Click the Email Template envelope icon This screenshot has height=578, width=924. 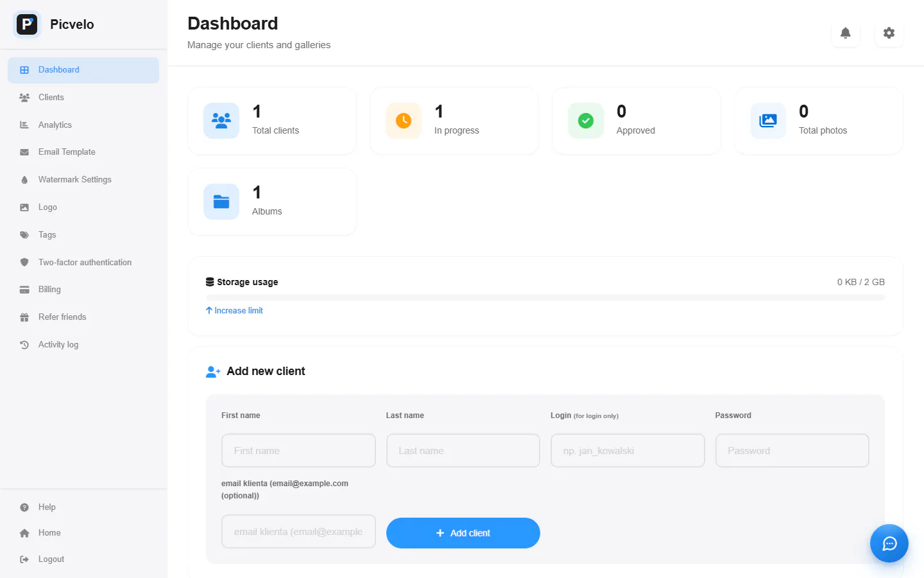coord(24,152)
